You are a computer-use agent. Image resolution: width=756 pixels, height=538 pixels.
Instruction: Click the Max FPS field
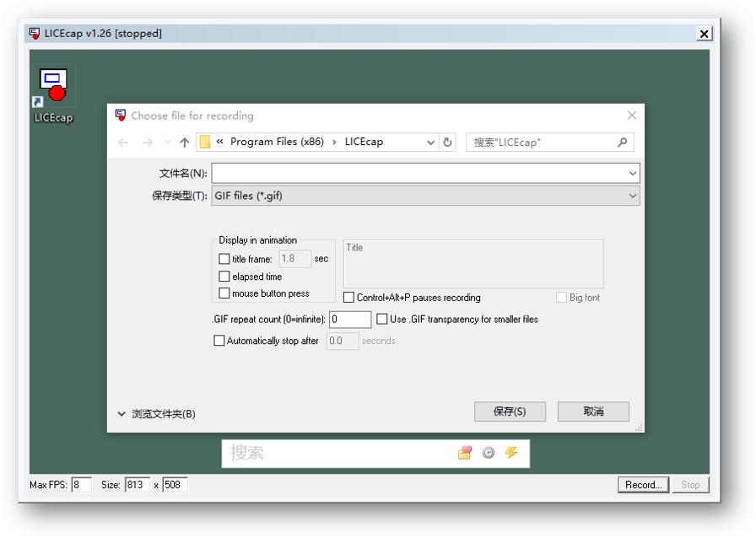click(x=81, y=485)
